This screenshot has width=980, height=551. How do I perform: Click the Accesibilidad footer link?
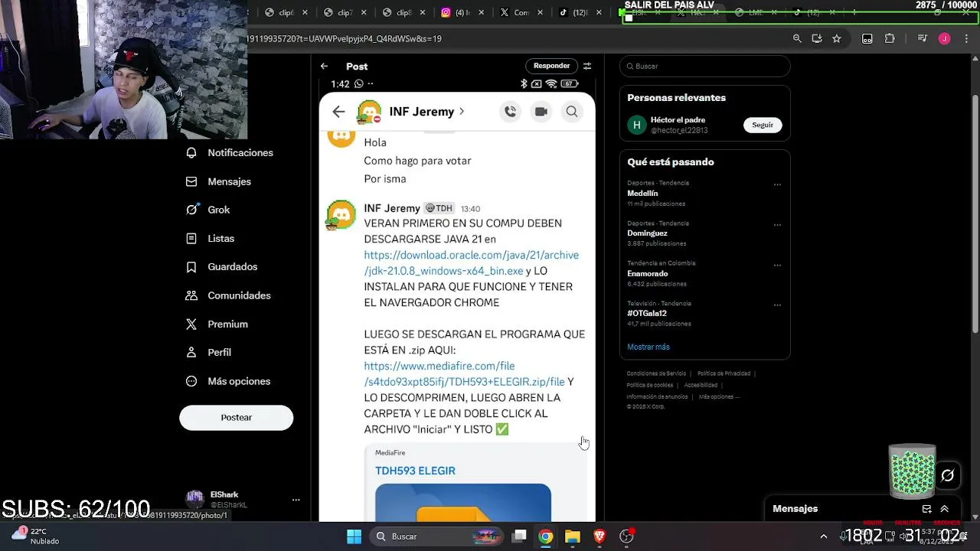(x=701, y=385)
